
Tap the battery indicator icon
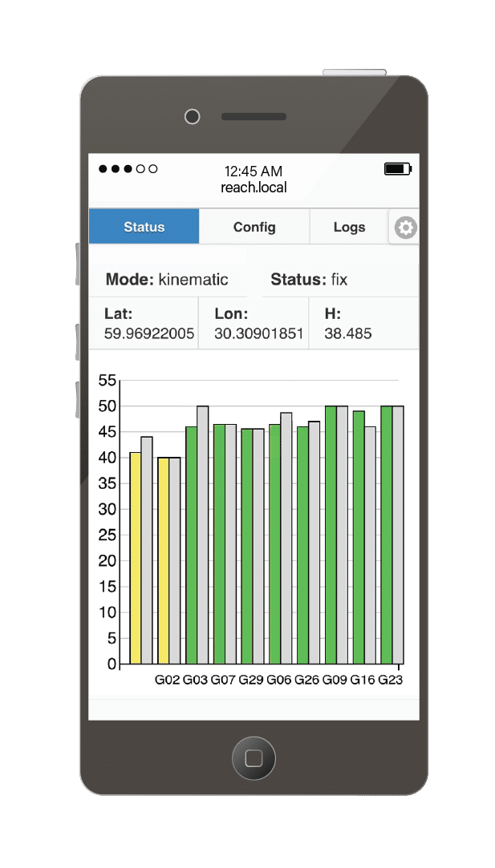click(x=397, y=169)
